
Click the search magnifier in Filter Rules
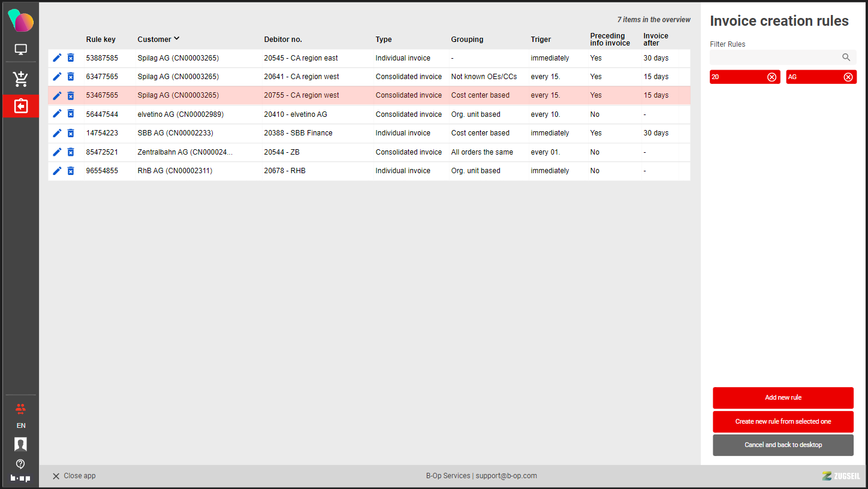coord(846,58)
